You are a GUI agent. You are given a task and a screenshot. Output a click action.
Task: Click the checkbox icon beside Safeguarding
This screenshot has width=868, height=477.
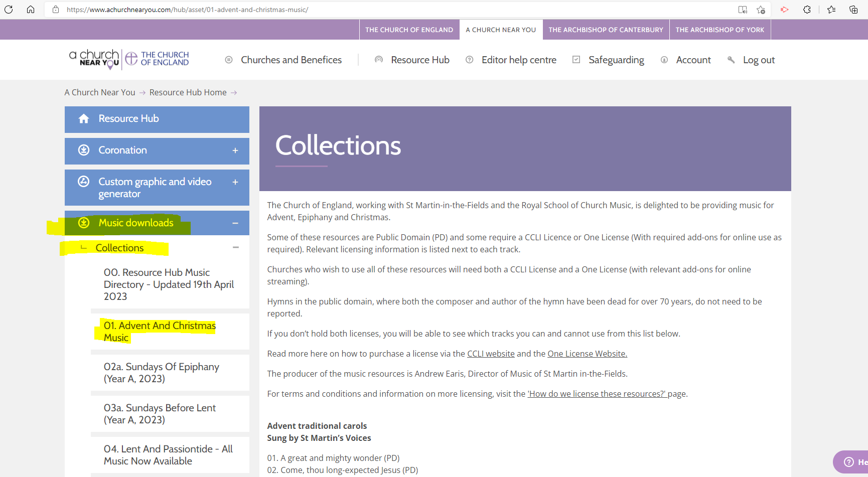click(575, 60)
